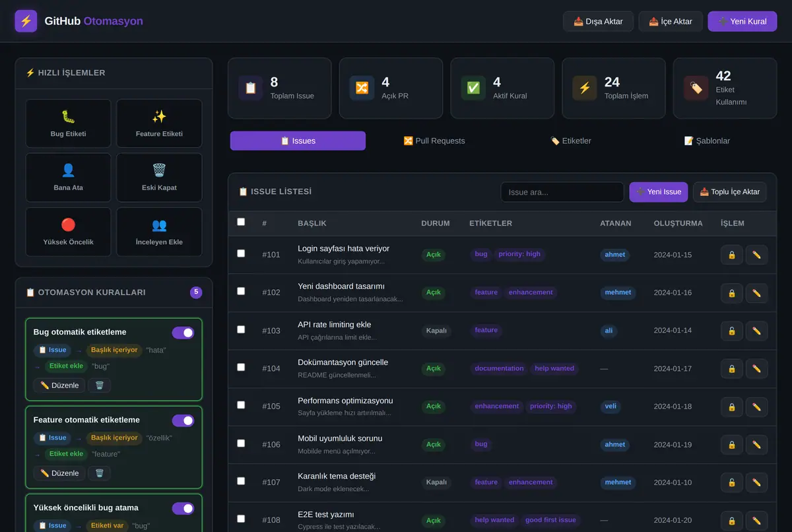Viewport: 792px width, 532px height.
Task: Check the box for issue #105
Action: point(241,405)
